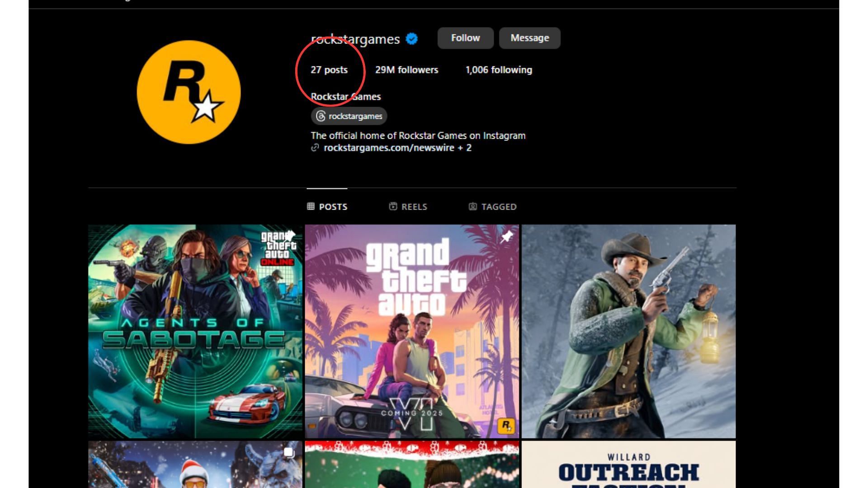Click the official home bio text
Viewport: 868px width, 488px height.
point(418,136)
